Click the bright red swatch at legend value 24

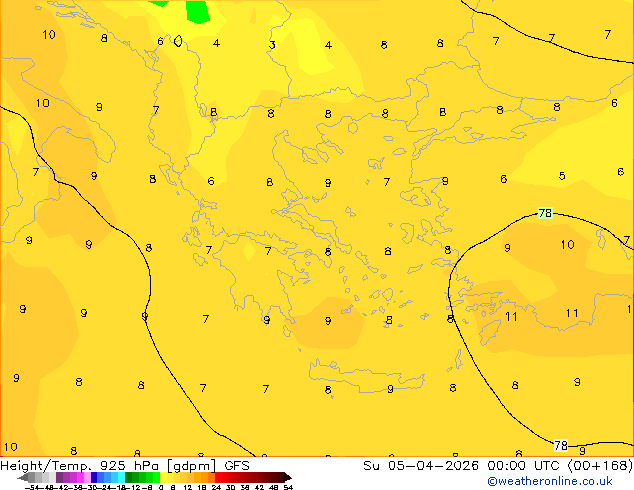(218, 477)
